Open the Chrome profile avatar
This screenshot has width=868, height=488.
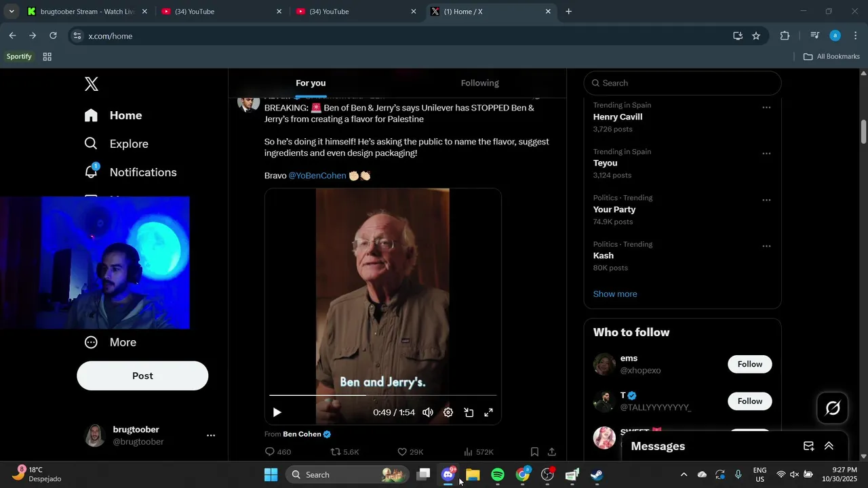point(835,36)
